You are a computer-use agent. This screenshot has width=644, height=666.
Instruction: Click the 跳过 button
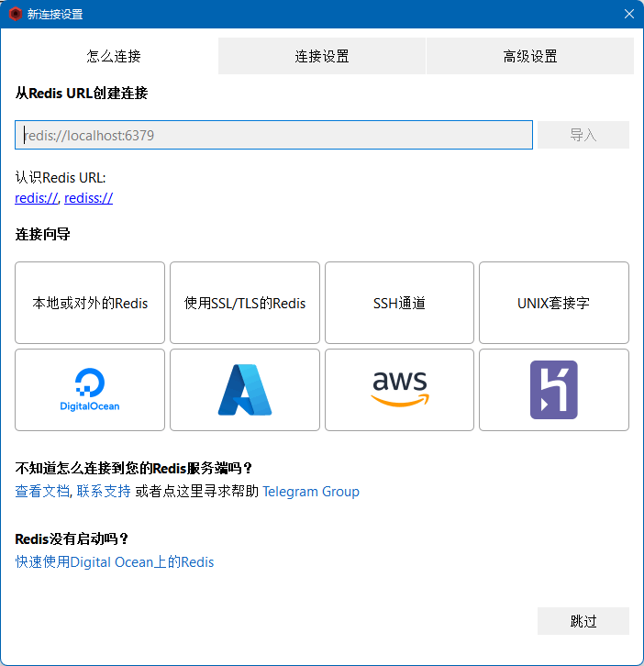[x=583, y=621]
